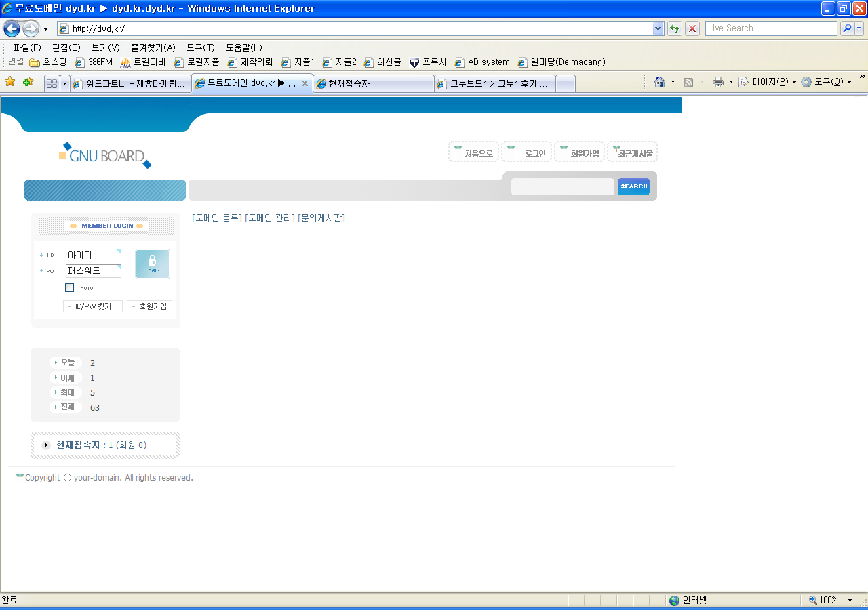Click the 아이디 ID input field
Viewport: 868px width, 610px height.
point(93,256)
